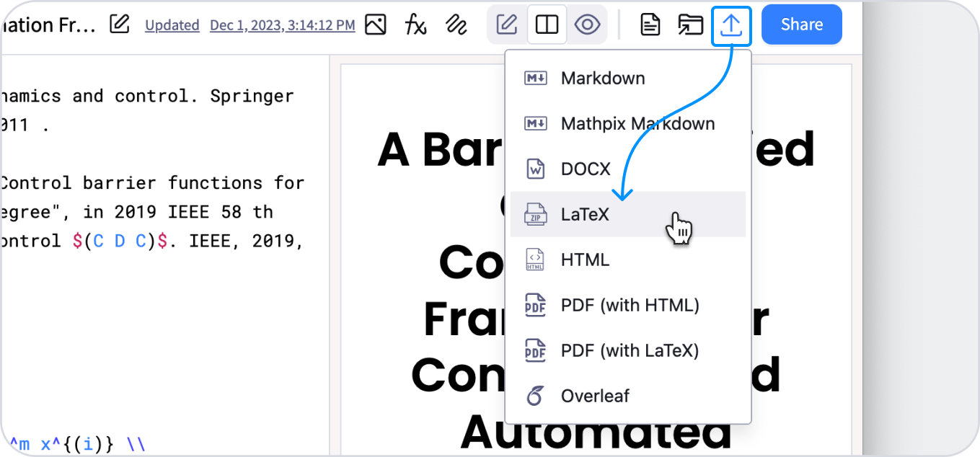980x457 pixels.
Task: Click the export upload arrow icon
Action: [x=731, y=26]
